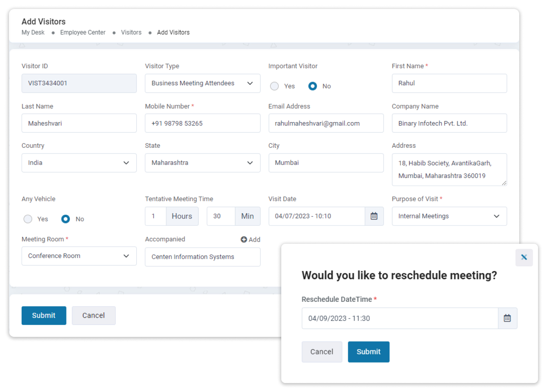Navigate to Employee Center breadcrumb
The image size is (547, 392).
(x=83, y=33)
